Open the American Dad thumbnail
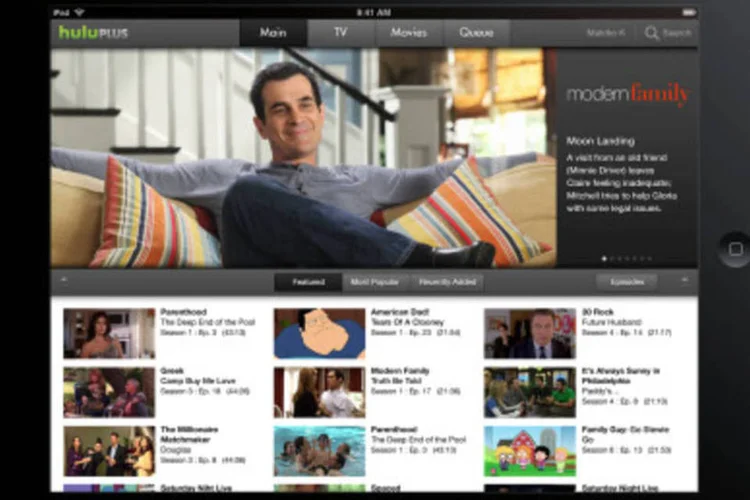 click(x=320, y=333)
